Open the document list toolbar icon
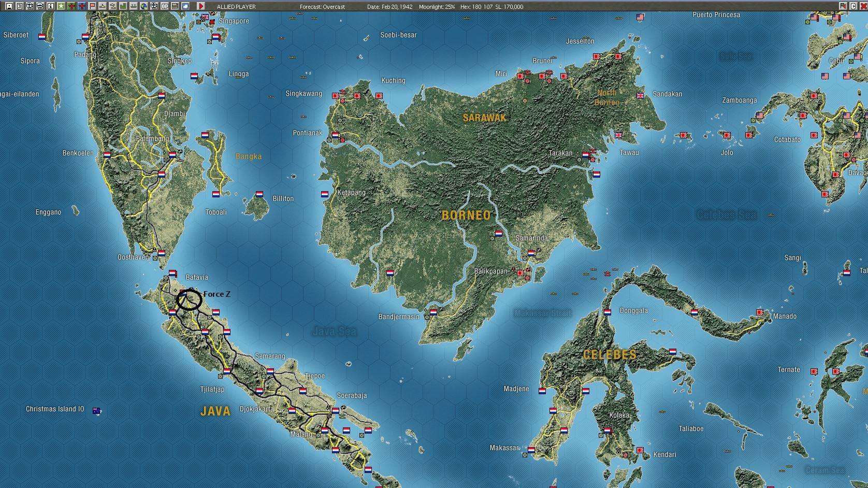 19,6
